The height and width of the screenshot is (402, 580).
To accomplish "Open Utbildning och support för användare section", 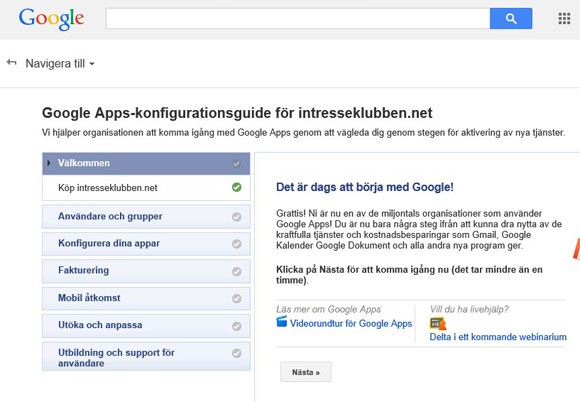I will (146, 356).
